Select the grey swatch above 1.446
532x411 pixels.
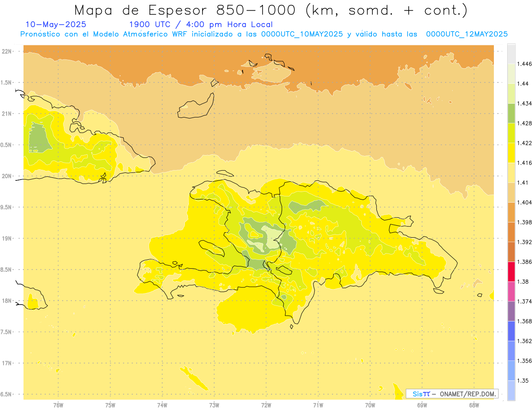[x=511, y=54]
